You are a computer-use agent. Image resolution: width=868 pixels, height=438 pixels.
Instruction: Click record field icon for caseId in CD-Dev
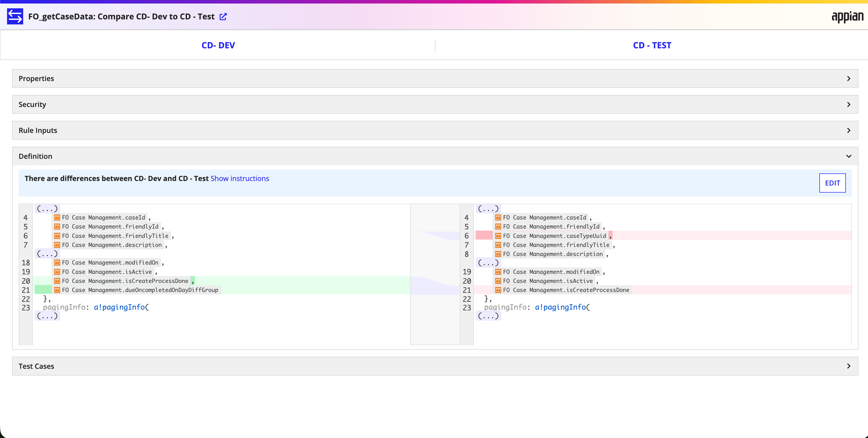[57, 217]
